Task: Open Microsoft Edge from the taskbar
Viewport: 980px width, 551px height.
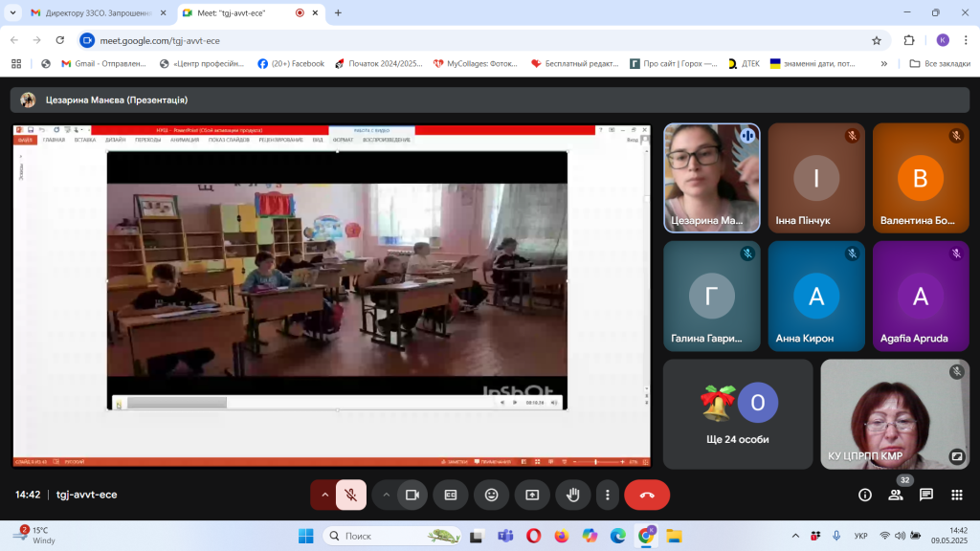Action: pyautogui.click(x=617, y=536)
